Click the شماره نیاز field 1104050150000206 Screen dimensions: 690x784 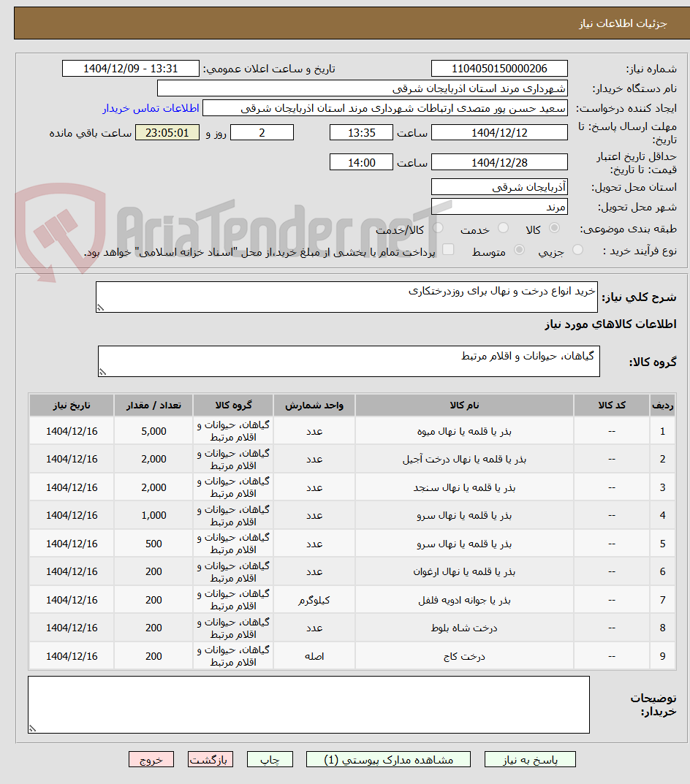point(499,69)
